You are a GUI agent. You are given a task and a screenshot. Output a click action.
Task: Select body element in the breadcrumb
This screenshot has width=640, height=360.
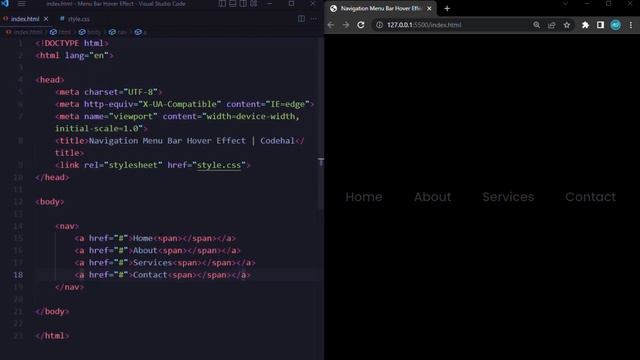pyautogui.click(x=90, y=32)
